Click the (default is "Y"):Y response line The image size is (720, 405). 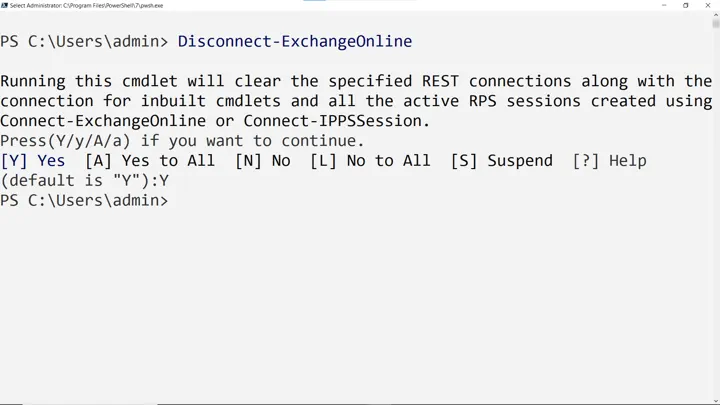tap(84, 180)
